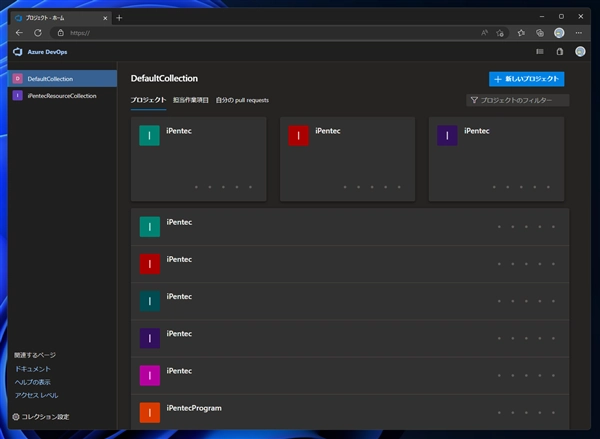This screenshot has width=600, height=439.
Task: View site info via the lock icon
Action: (x=60, y=33)
